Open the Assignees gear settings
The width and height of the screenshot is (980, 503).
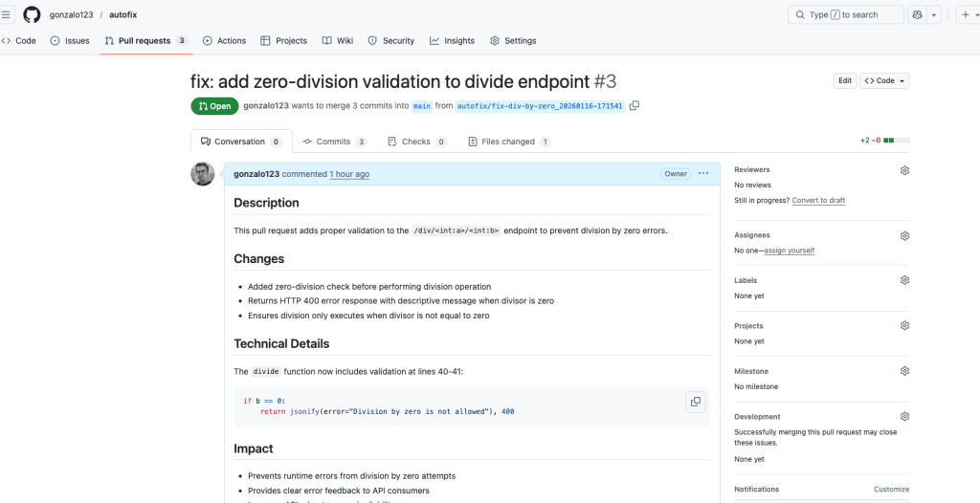tap(904, 235)
